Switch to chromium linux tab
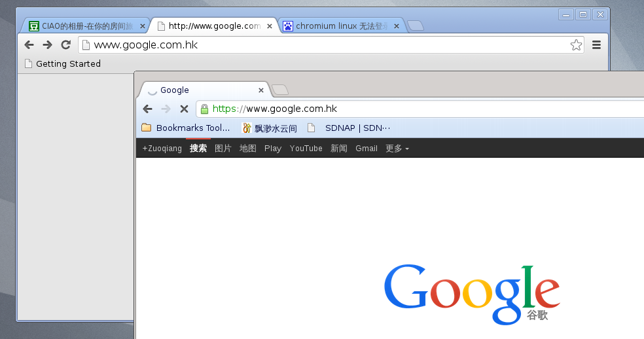This screenshot has height=339, width=644. tap(340, 26)
